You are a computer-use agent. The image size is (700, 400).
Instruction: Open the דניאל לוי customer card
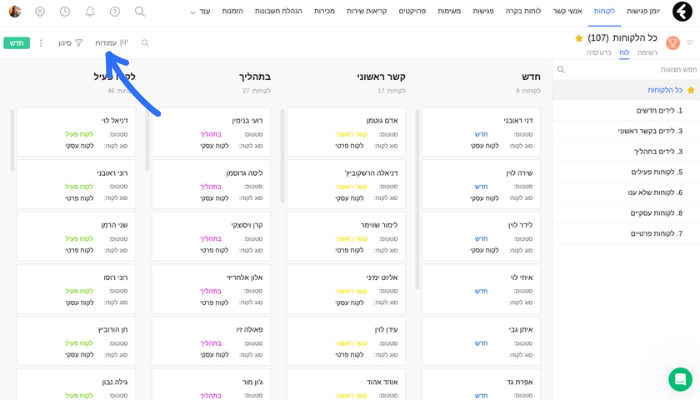click(76, 132)
